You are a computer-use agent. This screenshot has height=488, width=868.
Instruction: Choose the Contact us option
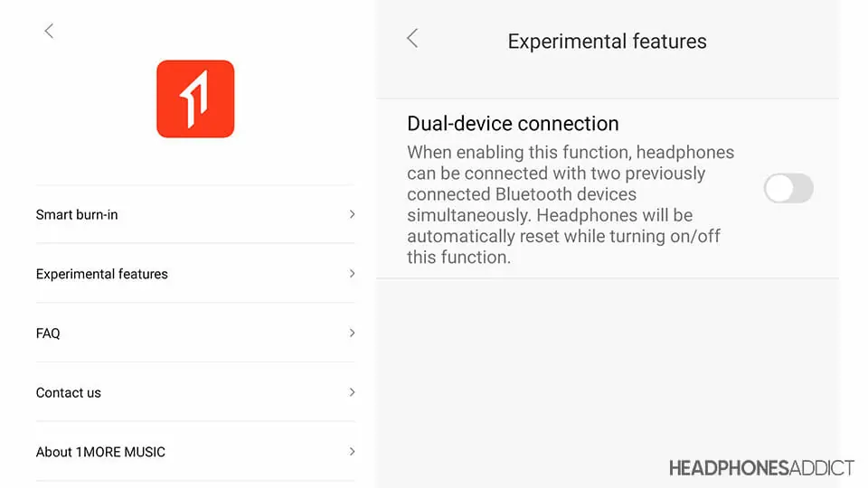[69, 393]
